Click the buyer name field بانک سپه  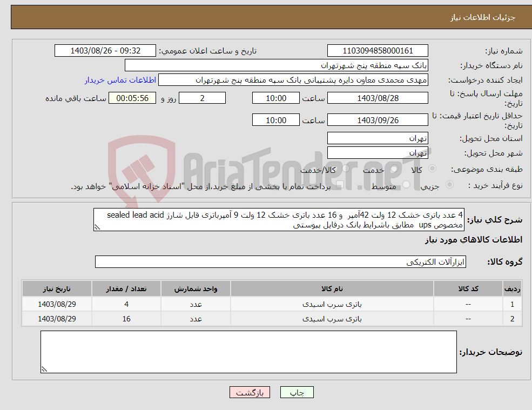click(x=277, y=65)
